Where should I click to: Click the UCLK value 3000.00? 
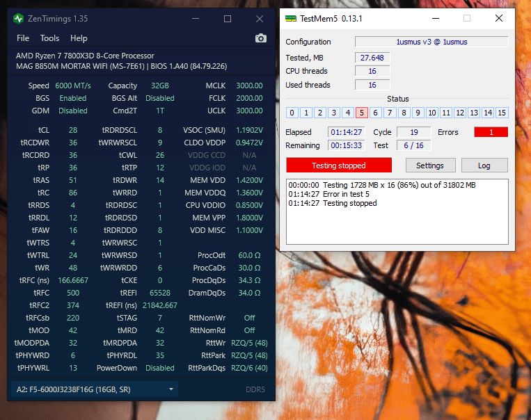(x=249, y=111)
